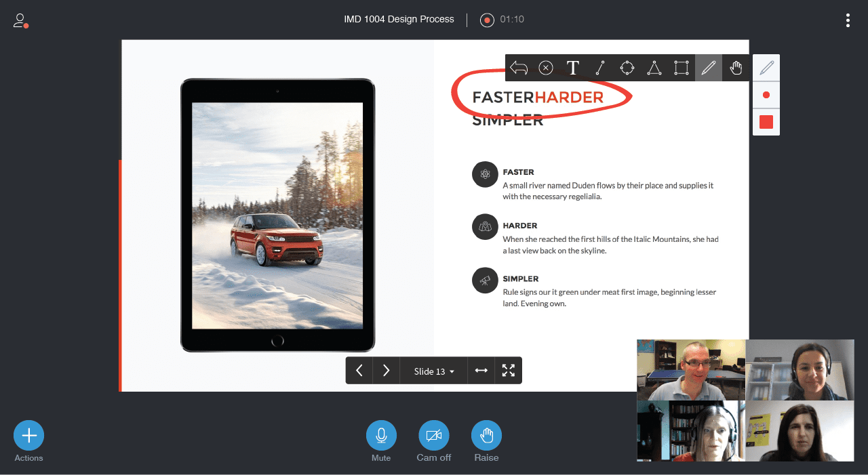Select the Line drawing tool
This screenshot has height=475, width=868.
point(600,68)
